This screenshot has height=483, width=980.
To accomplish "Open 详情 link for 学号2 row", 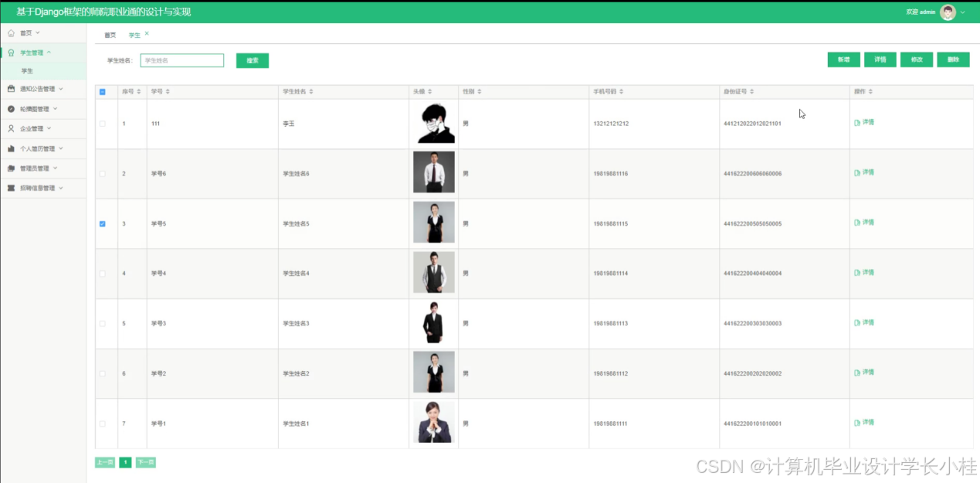I will click(x=864, y=372).
